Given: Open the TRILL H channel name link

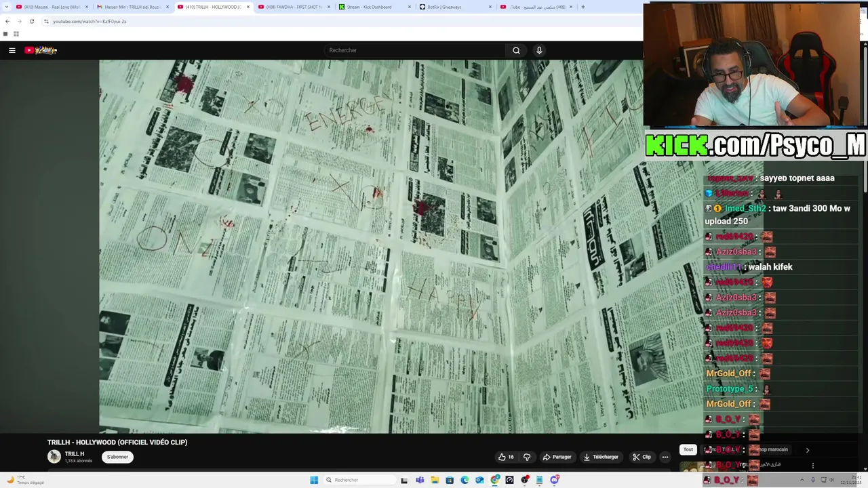Looking at the screenshot, I should (75, 454).
